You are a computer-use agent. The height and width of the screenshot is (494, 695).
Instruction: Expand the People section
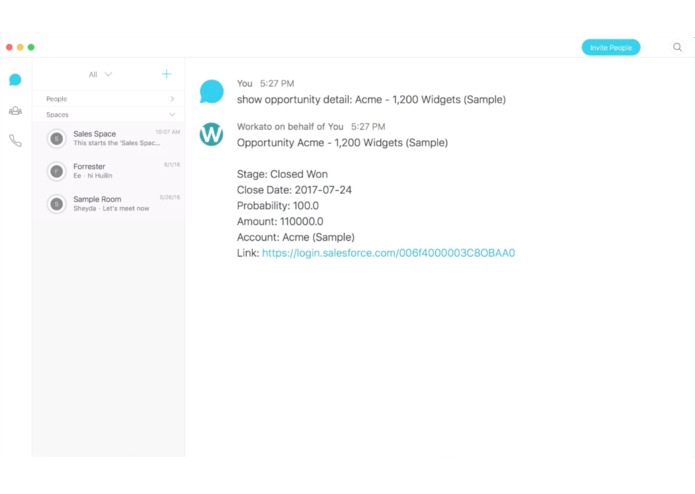[109, 99]
